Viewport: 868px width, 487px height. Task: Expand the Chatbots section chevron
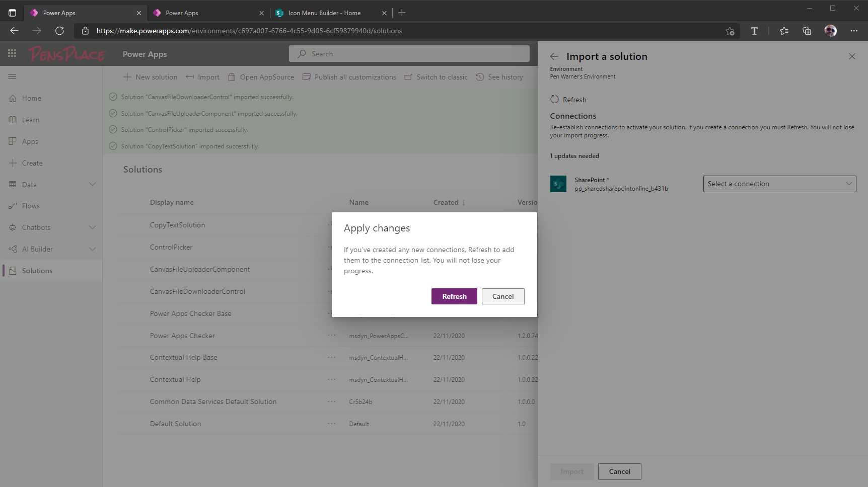[x=92, y=227]
